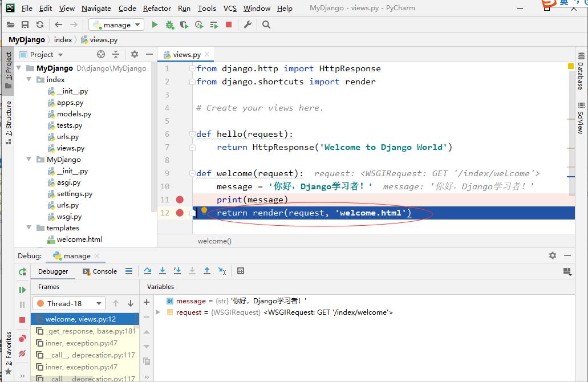Add a new watch with the plus icon
This screenshot has width=588, height=382.
(x=147, y=302)
